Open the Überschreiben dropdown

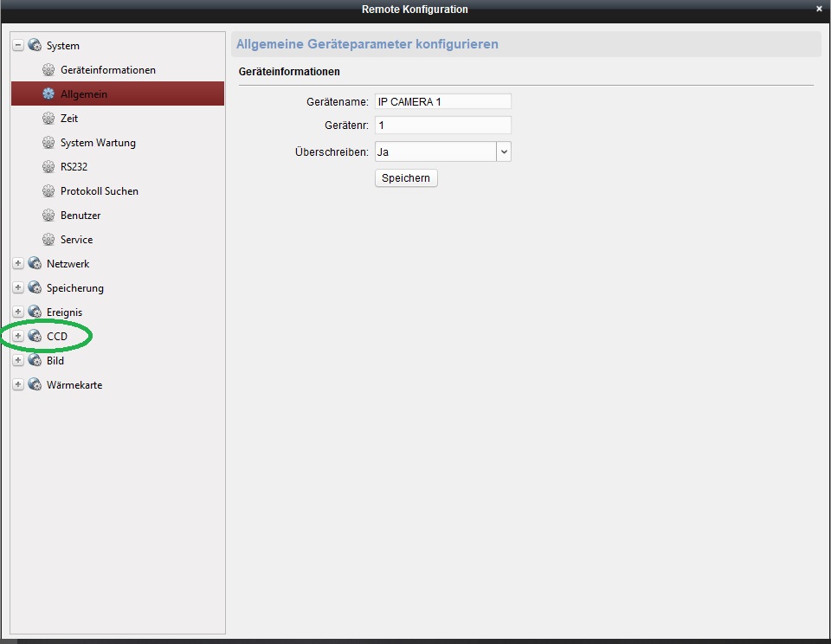coord(504,151)
